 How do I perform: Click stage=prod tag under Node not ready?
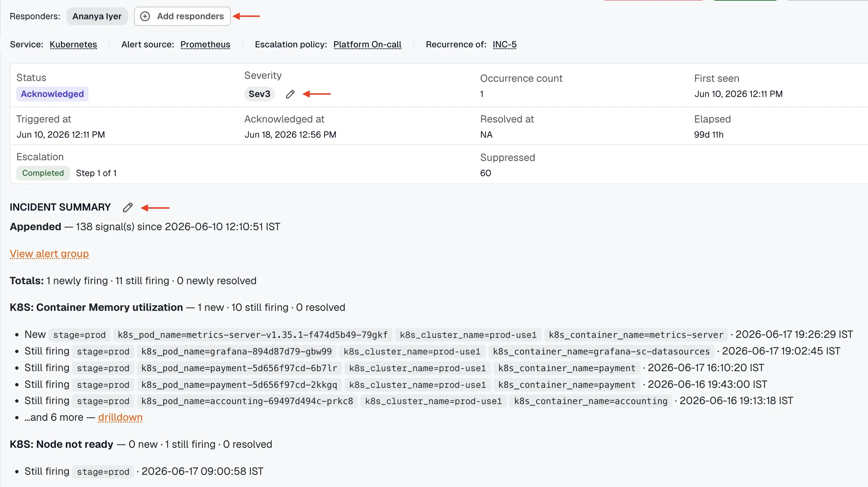[103, 472]
